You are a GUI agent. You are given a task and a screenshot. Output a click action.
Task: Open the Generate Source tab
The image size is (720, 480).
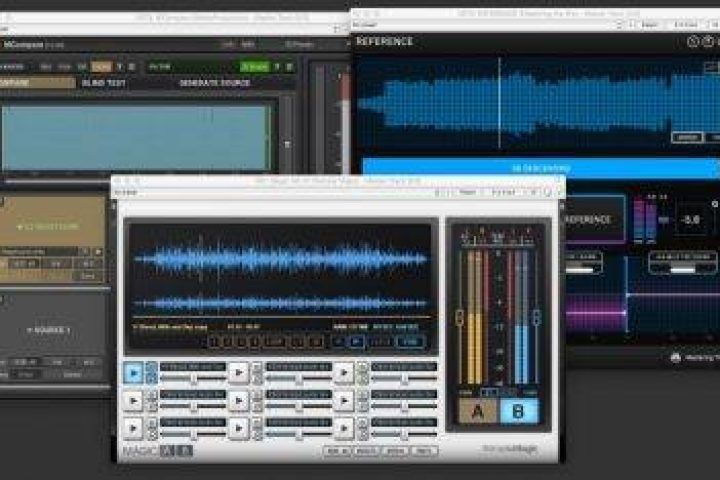(214, 83)
